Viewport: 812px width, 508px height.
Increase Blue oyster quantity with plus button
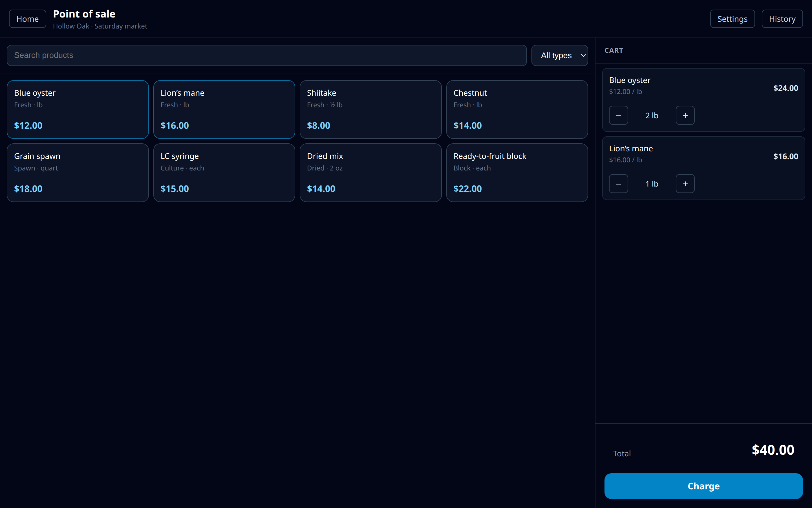pos(685,115)
